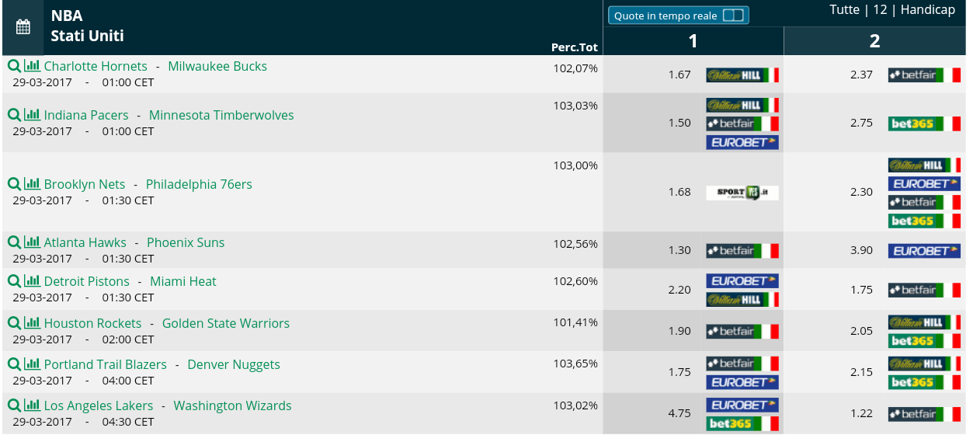The image size is (980, 435).
Task: Click column header 1 for home odds
Action: point(693,41)
